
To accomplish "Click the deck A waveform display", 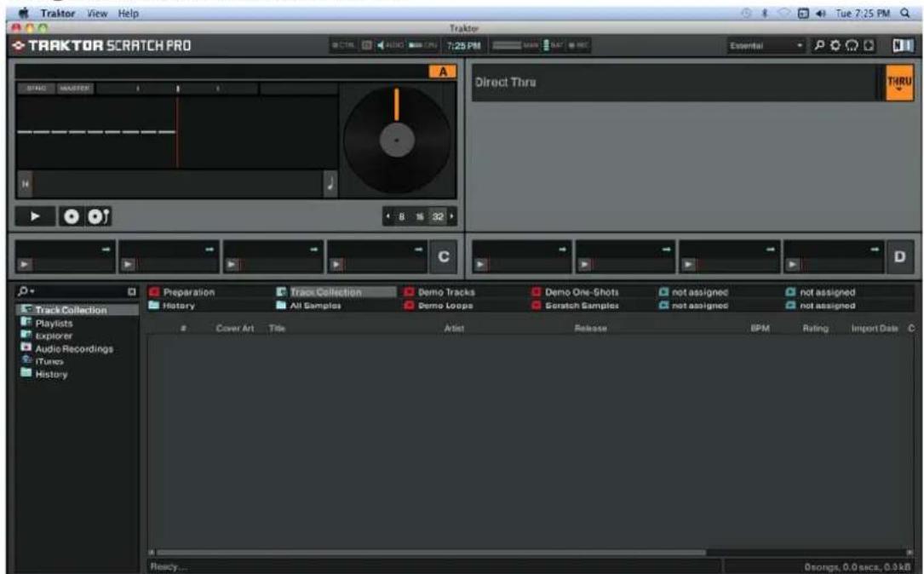I will pyautogui.click(x=177, y=133).
